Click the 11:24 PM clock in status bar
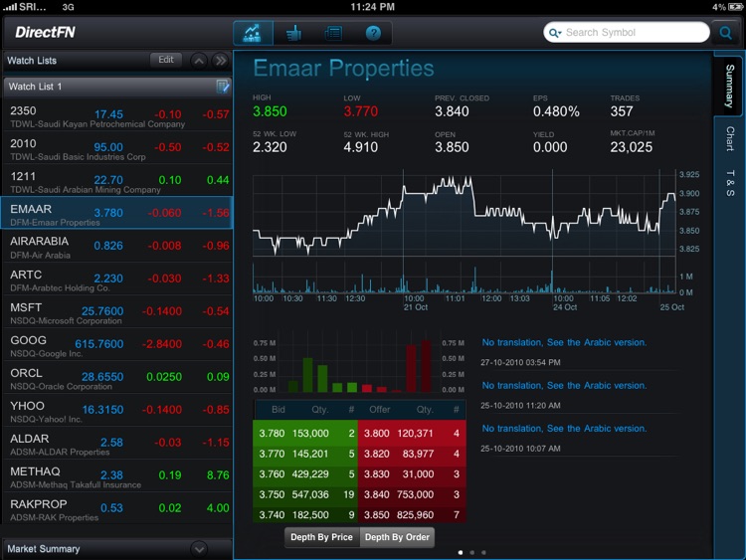 373,7
